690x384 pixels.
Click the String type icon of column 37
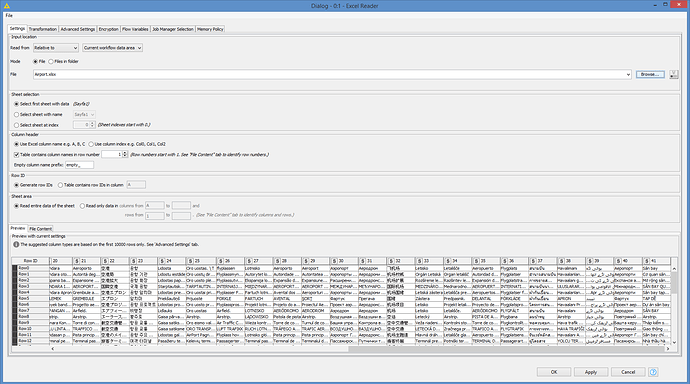pos(533,261)
